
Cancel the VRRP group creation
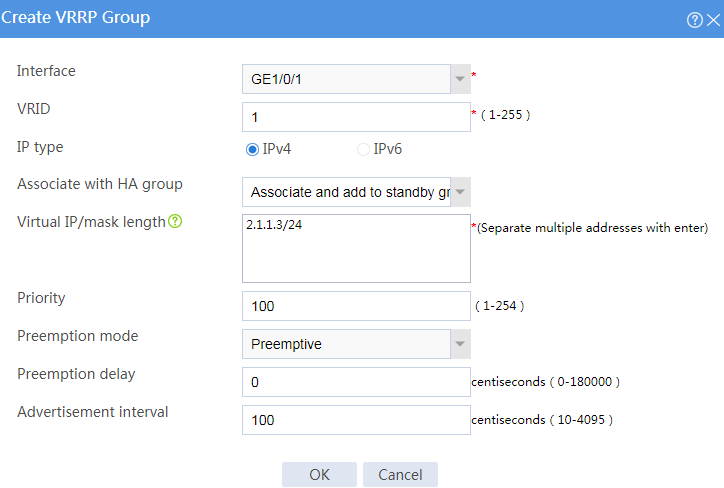point(400,474)
